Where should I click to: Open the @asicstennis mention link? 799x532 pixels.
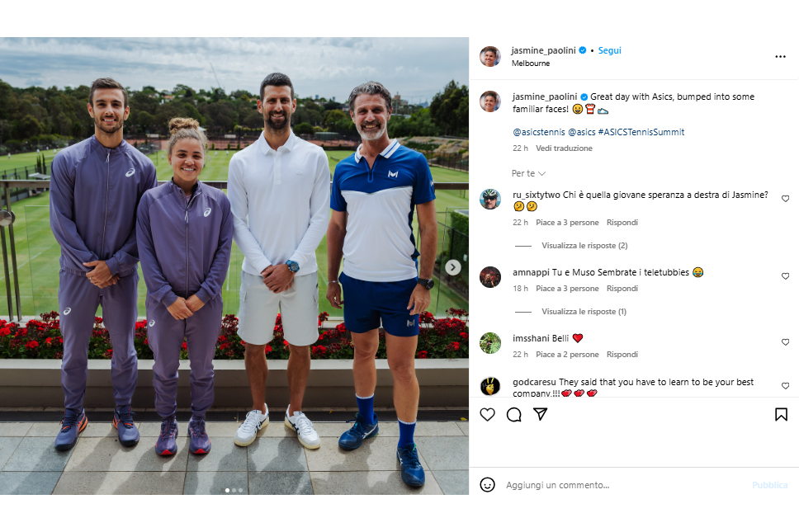(x=539, y=132)
